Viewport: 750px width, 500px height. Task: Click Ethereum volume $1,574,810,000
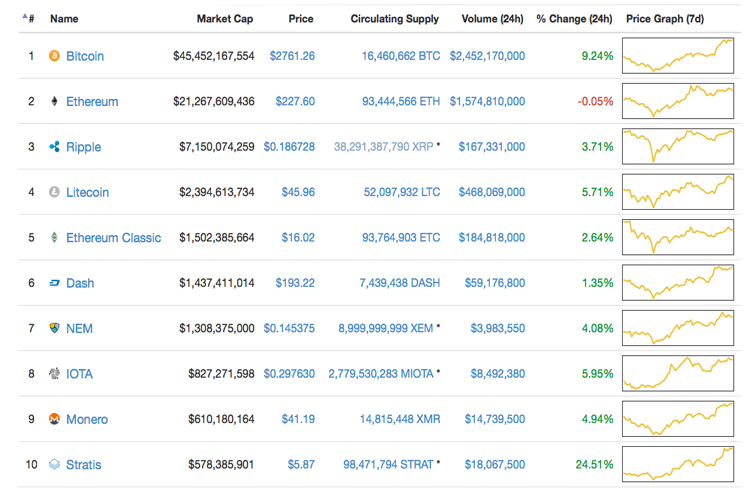tap(487, 101)
